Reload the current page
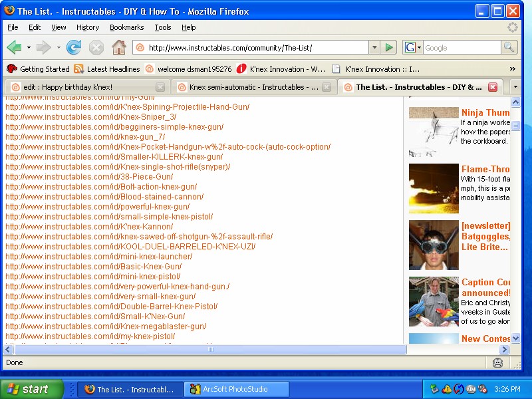 coord(73,47)
